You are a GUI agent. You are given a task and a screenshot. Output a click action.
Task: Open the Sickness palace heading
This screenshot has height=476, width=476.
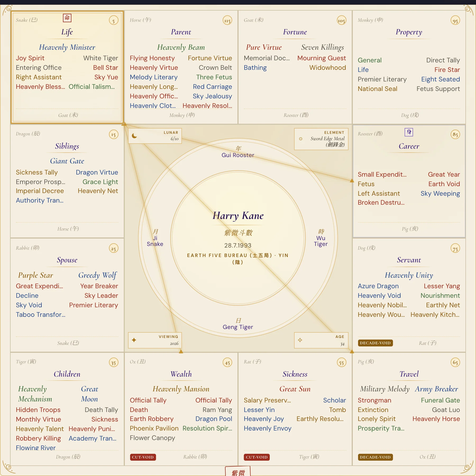(295, 374)
